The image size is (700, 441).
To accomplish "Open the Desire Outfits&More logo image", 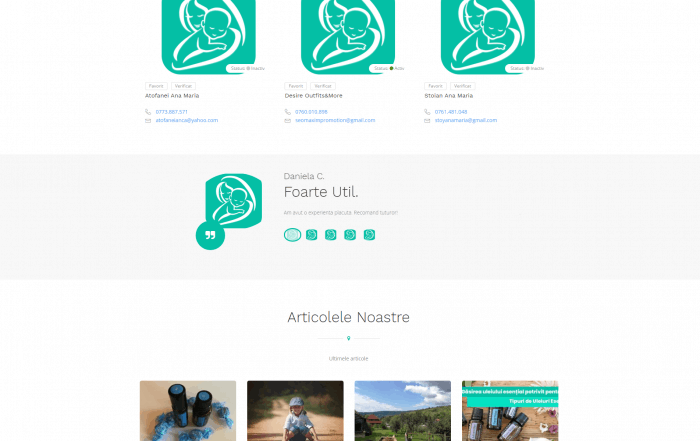I will click(x=348, y=36).
